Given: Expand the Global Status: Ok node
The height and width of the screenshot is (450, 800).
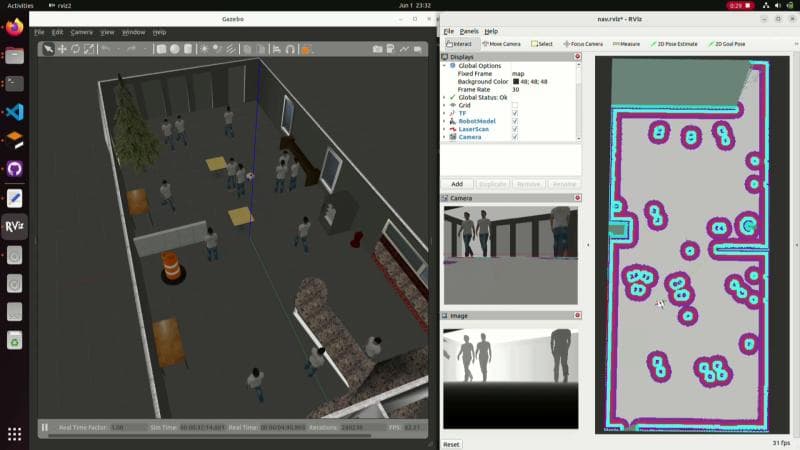Looking at the screenshot, I should point(444,97).
